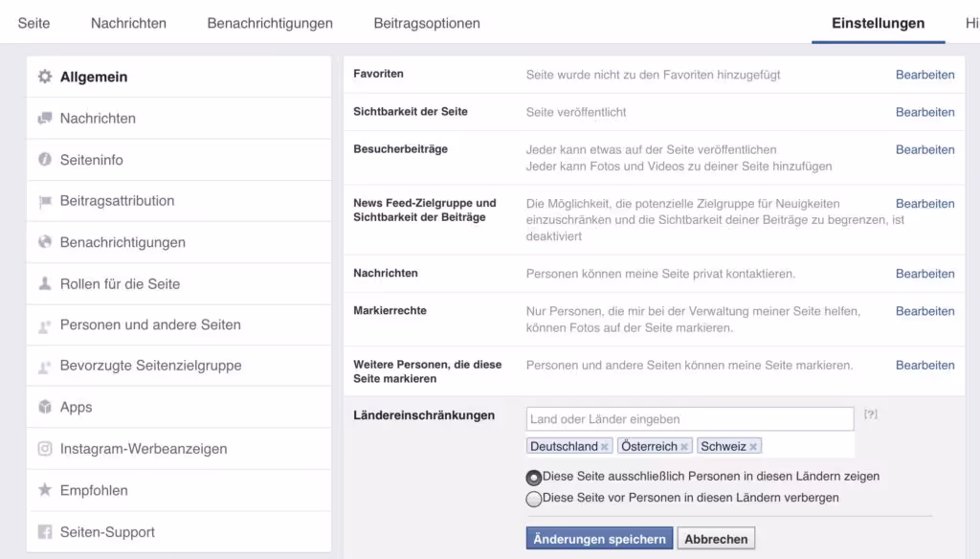Select 'ausschließlich Personen in diesen Ländern zeigen' option
Image resolution: width=980 pixels, height=559 pixels.
click(x=533, y=477)
